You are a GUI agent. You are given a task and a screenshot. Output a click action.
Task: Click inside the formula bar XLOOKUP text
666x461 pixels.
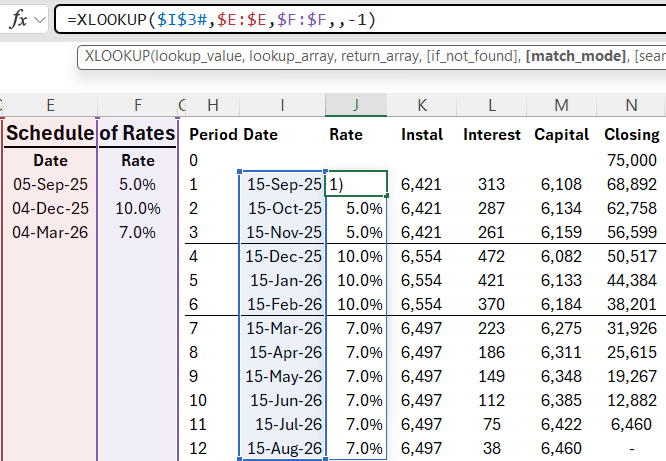coord(221,20)
